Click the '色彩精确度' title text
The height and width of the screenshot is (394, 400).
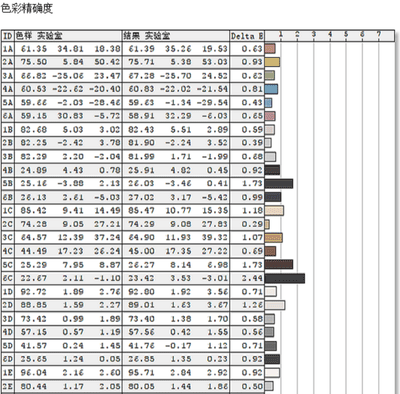[x=27, y=9]
